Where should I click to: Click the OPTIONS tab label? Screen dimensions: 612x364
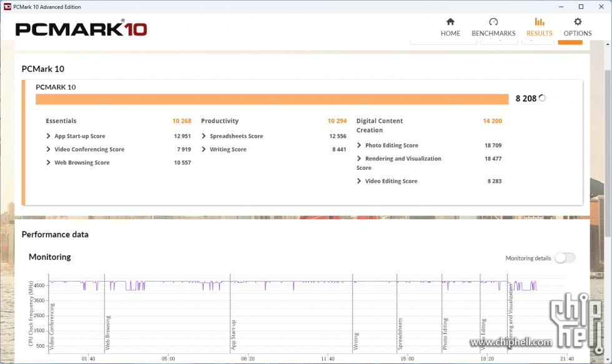click(x=578, y=33)
